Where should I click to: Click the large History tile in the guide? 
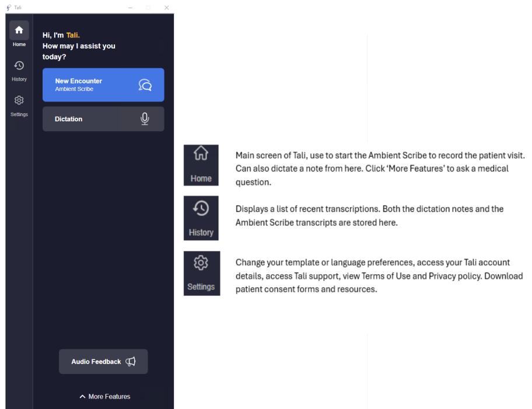point(201,218)
